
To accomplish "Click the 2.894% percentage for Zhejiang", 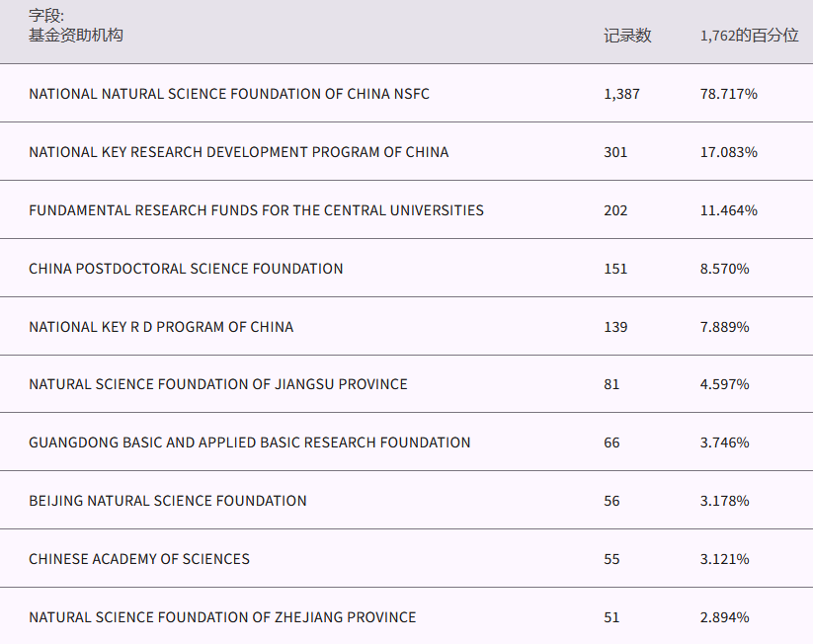I will pyautogui.click(x=724, y=617).
